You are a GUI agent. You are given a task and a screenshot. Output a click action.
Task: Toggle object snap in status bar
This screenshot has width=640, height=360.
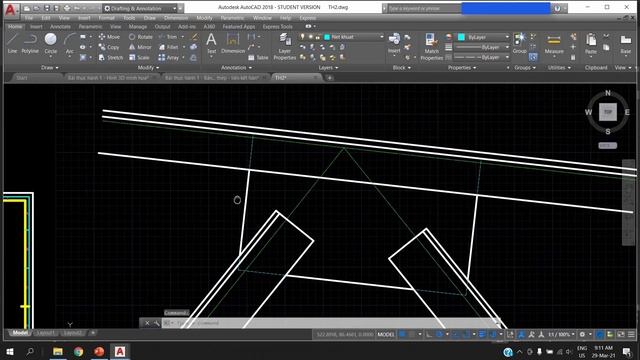click(467, 334)
